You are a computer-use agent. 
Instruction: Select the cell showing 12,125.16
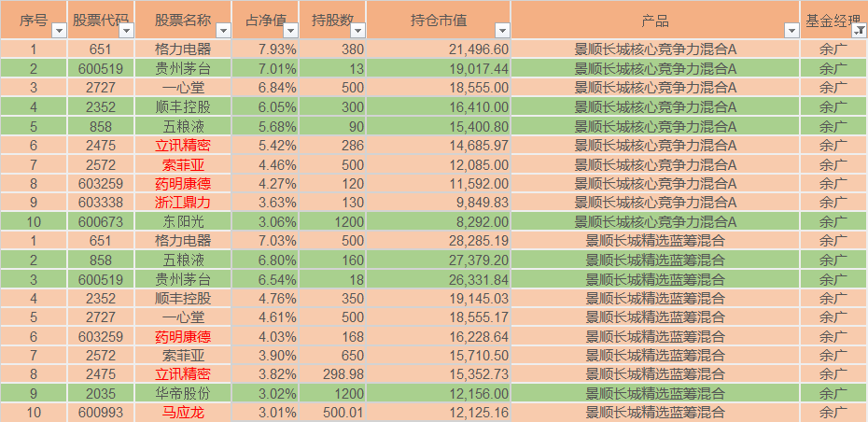click(438, 413)
